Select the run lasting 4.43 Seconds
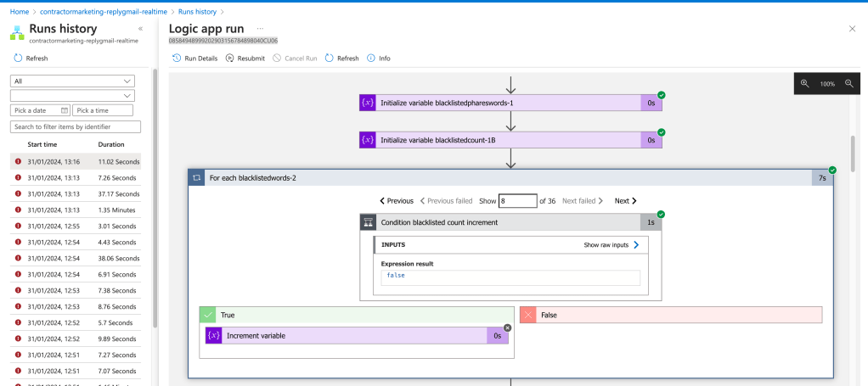The width and height of the screenshot is (868, 386). (x=76, y=243)
